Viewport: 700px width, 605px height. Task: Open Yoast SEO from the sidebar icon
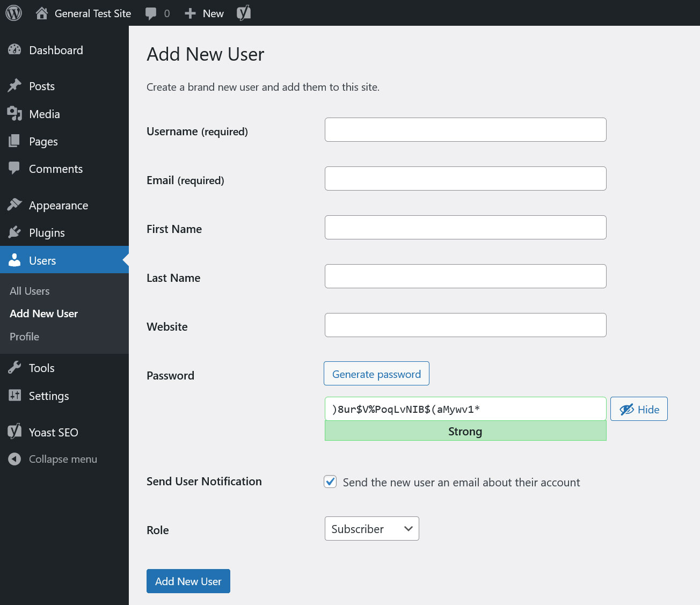tap(14, 432)
